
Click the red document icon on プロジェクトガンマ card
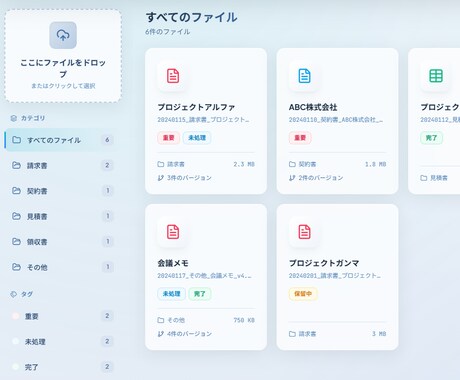point(304,232)
